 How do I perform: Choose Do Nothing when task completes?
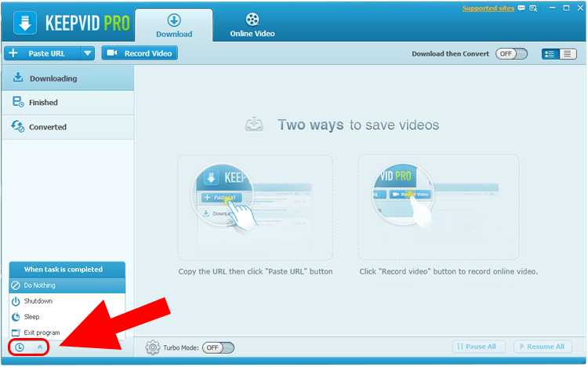pyautogui.click(x=67, y=285)
